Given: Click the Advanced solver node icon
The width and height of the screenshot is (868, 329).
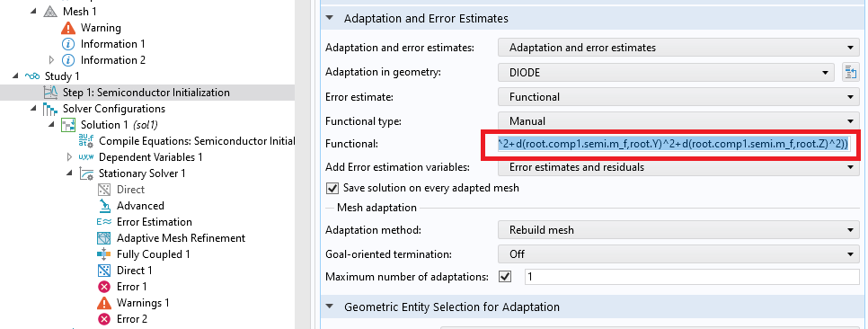Looking at the screenshot, I should (104, 206).
